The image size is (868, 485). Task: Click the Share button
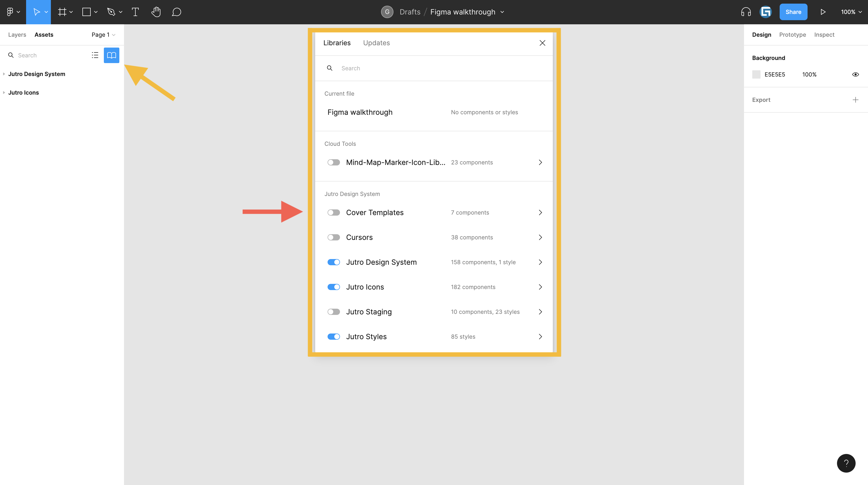(x=793, y=12)
